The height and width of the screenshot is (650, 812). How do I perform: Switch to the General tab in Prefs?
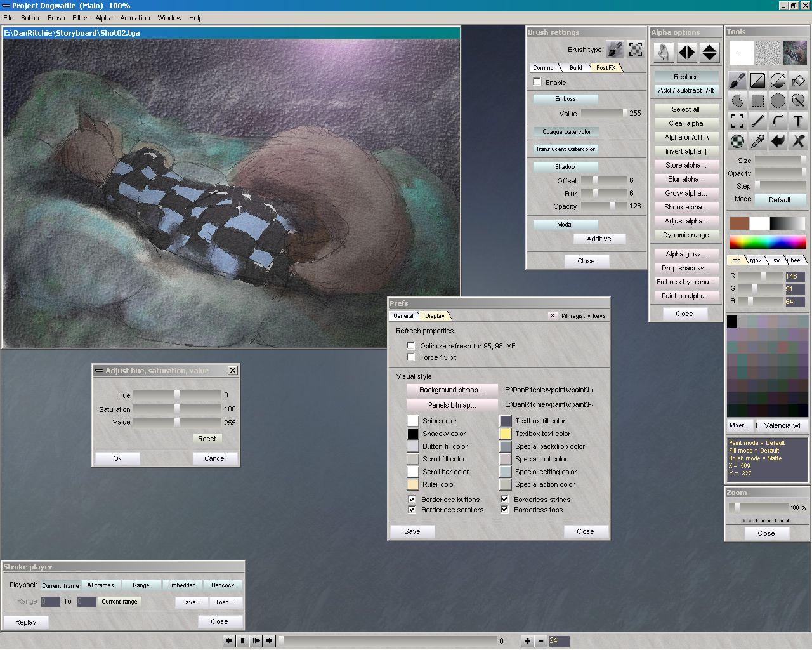point(403,315)
